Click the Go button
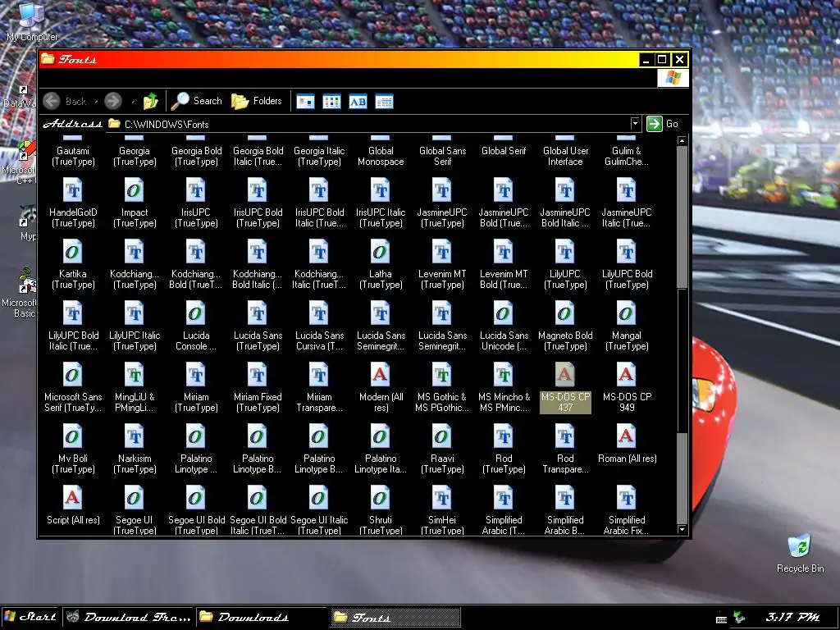 (663, 124)
